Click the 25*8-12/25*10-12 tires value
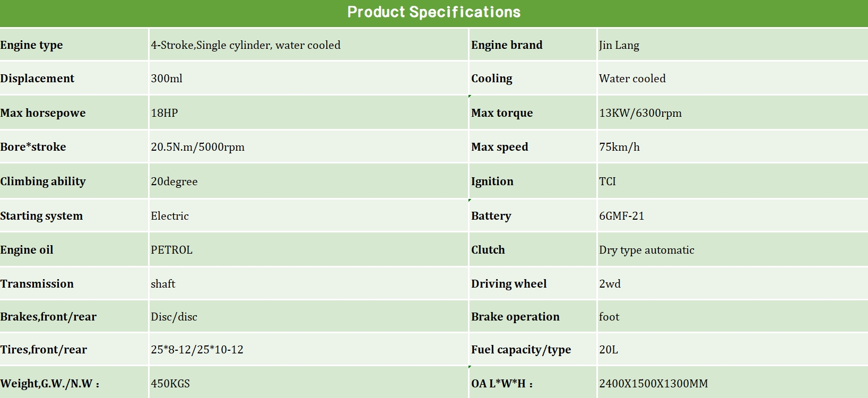The height and width of the screenshot is (398, 868). point(197,350)
